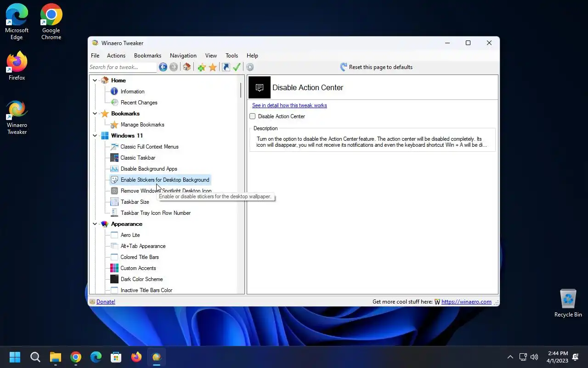The image size is (588, 368).
Task: Open settings via toolbar gear icon
Action: click(x=250, y=67)
